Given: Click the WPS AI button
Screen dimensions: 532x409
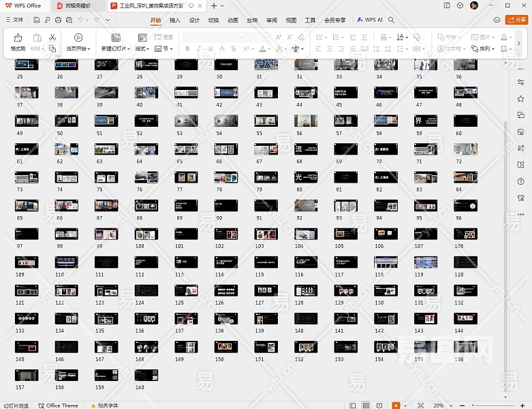Looking at the screenshot, I should (370, 20).
